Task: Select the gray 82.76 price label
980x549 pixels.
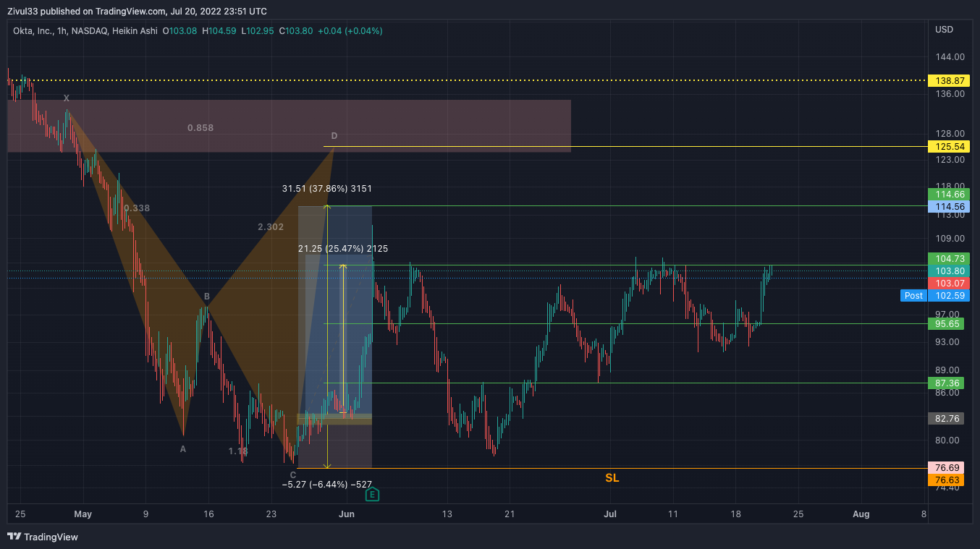Action: (x=946, y=419)
